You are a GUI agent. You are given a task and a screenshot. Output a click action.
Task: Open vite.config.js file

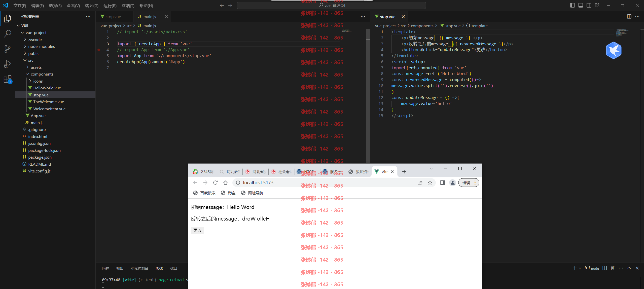[55, 171]
